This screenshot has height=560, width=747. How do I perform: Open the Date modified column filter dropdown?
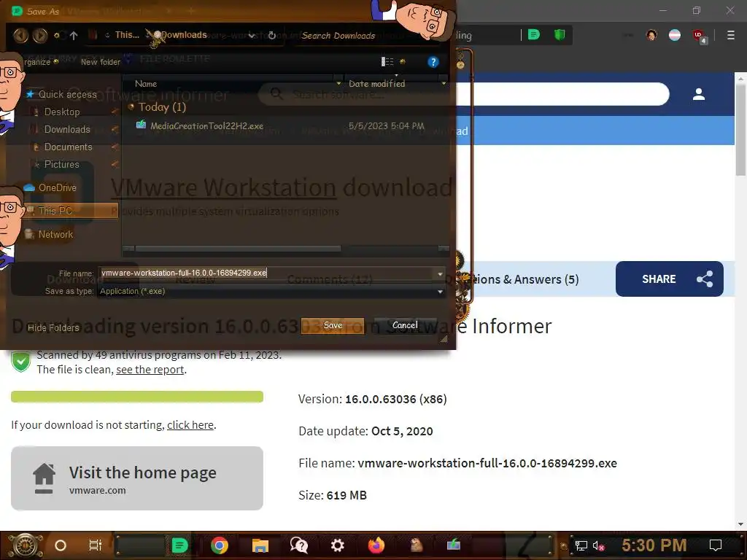(444, 84)
